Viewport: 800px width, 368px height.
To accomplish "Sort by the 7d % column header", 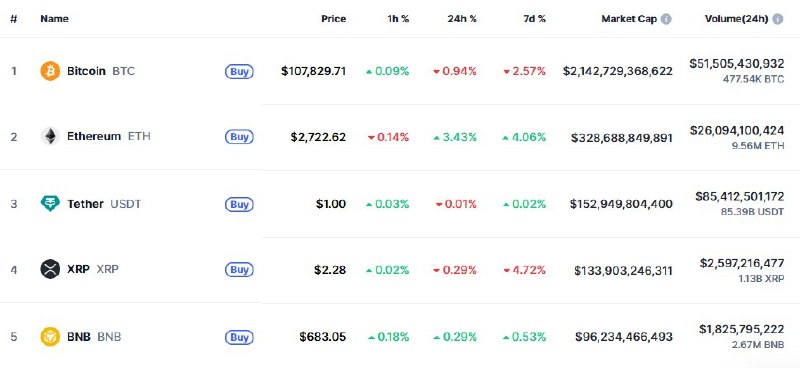I will coord(533,19).
